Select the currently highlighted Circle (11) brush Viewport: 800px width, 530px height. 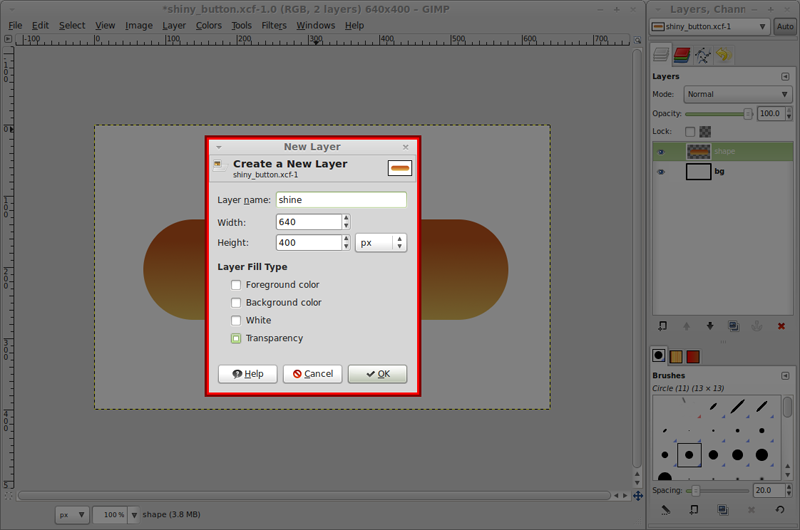click(689, 455)
